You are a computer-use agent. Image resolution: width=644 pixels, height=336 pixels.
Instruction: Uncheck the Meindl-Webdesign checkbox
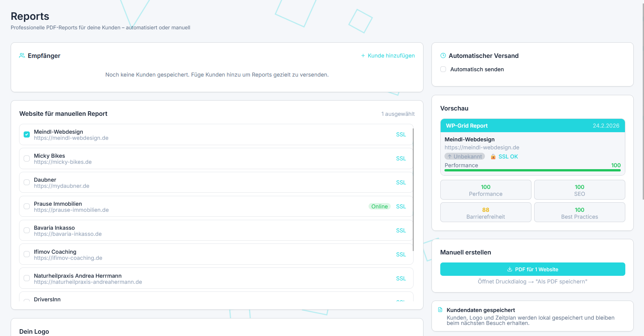coord(27,134)
